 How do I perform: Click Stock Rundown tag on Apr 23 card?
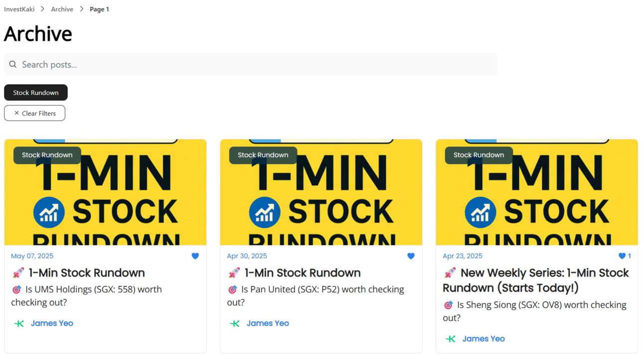(479, 155)
